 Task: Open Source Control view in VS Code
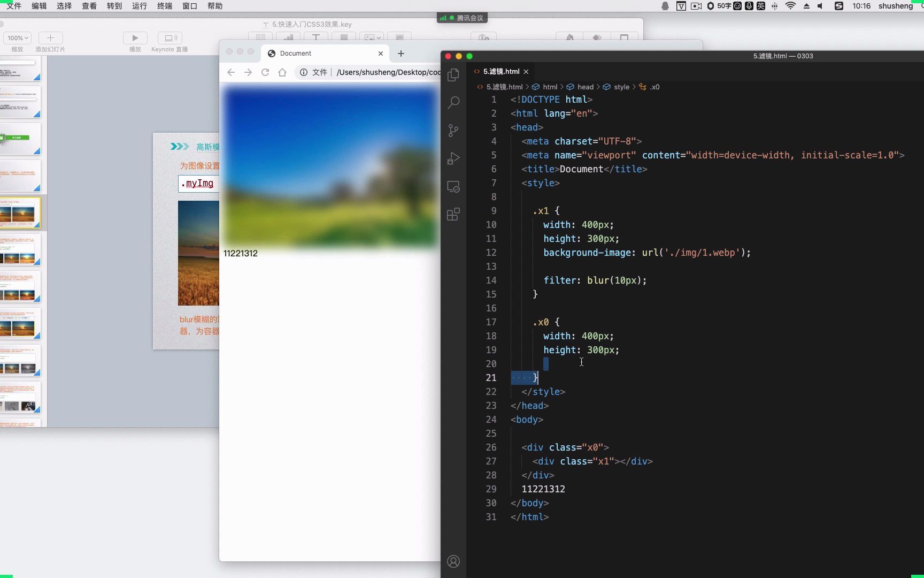point(453,131)
